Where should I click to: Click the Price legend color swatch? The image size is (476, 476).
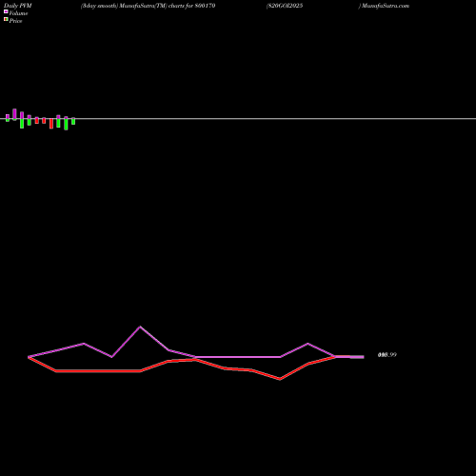(6, 19)
